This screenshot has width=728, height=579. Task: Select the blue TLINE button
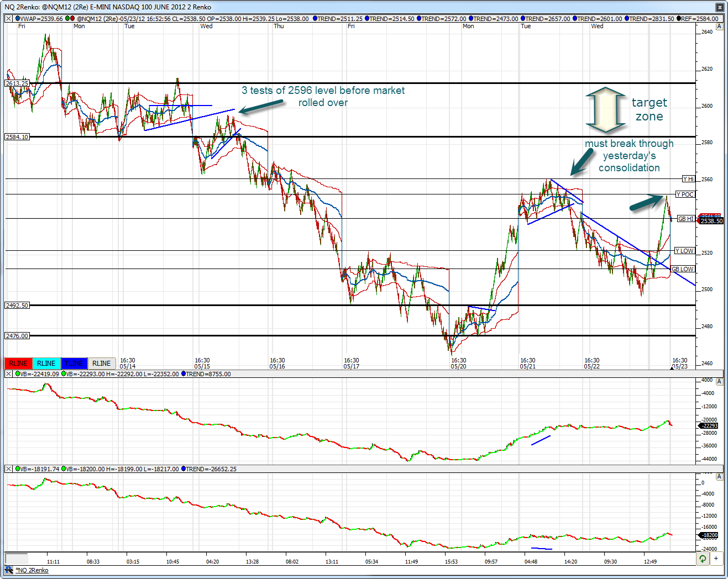coord(74,364)
